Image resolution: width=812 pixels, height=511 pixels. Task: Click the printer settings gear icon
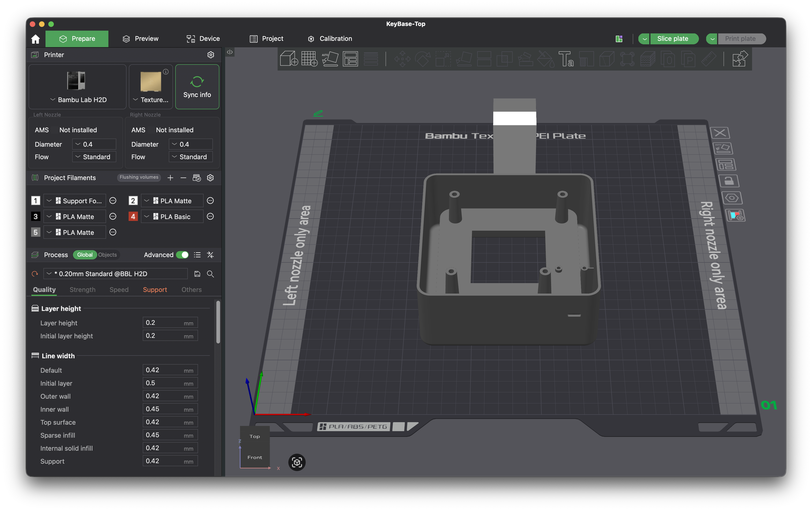[x=211, y=55]
